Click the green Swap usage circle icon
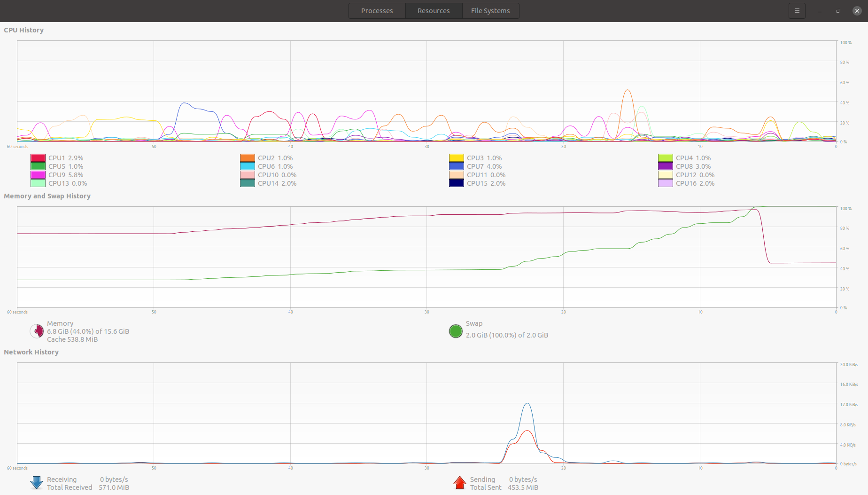The height and width of the screenshot is (495, 868). [x=455, y=331]
